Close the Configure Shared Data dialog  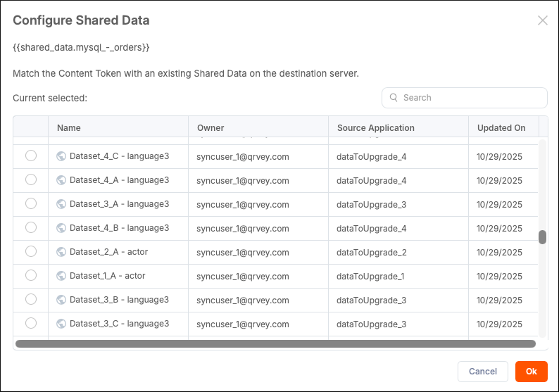pyautogui.click(x=543, y=20)
